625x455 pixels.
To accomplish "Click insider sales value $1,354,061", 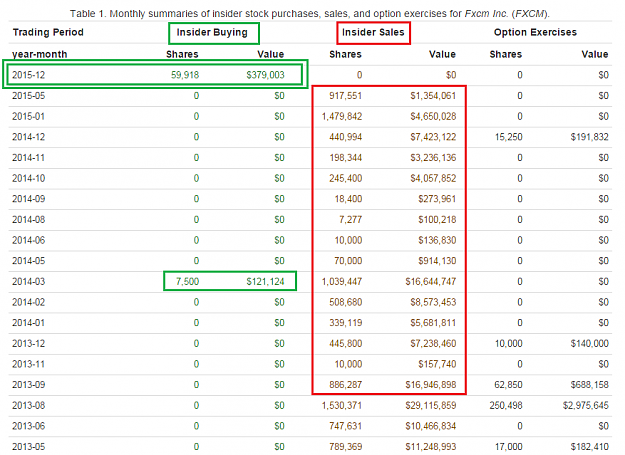I will (433, 96).
